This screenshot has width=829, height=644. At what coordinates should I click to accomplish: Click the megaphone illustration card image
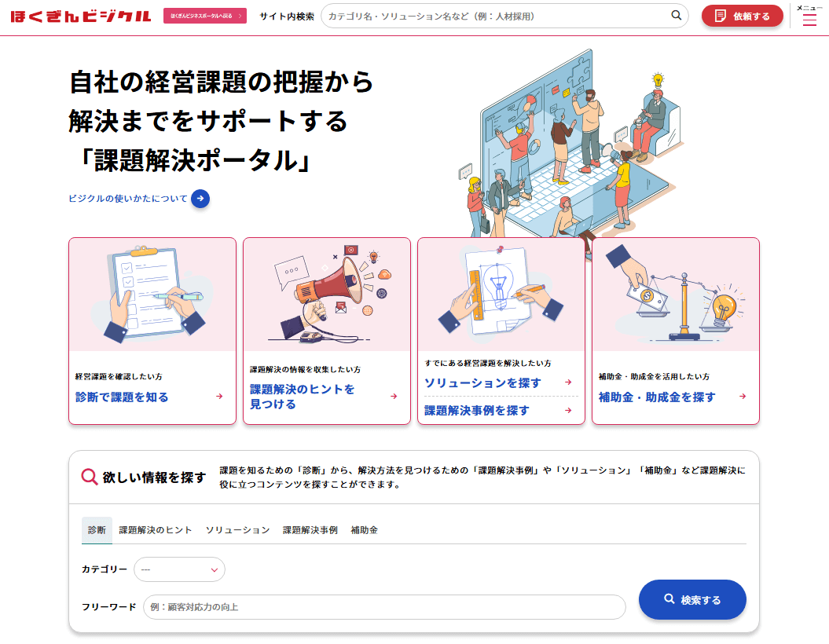coord(327,295)
